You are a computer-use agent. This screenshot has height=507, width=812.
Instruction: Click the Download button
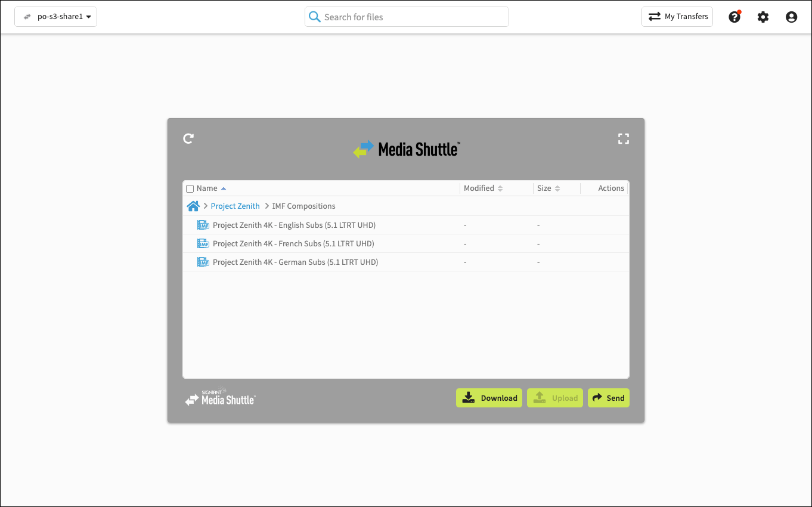coord(489,398)
